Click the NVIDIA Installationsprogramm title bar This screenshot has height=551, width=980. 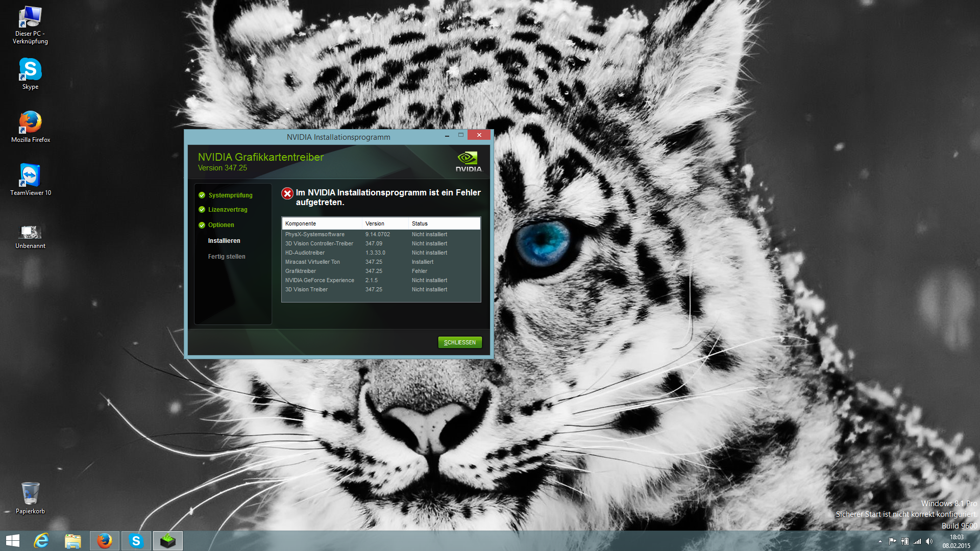pyautogui.click(x=338, y=137)
